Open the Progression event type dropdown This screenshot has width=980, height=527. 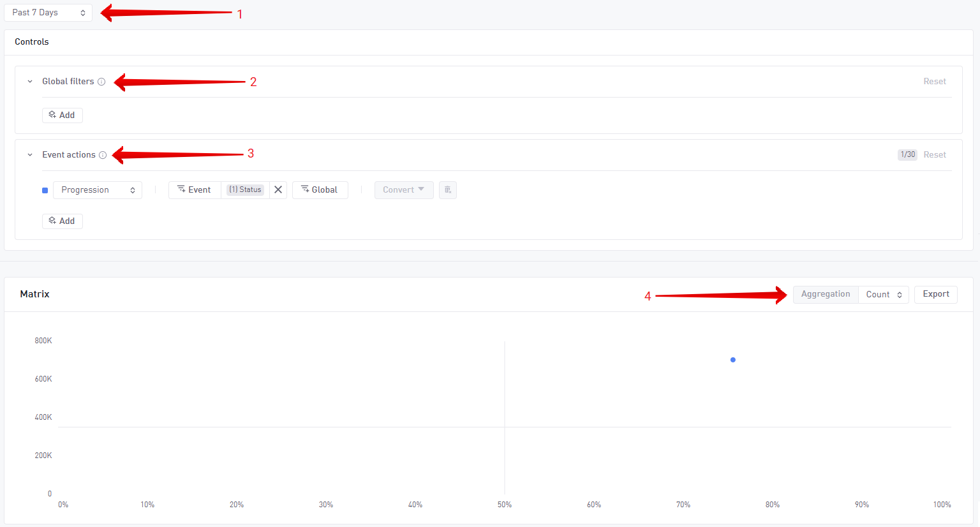98,190
